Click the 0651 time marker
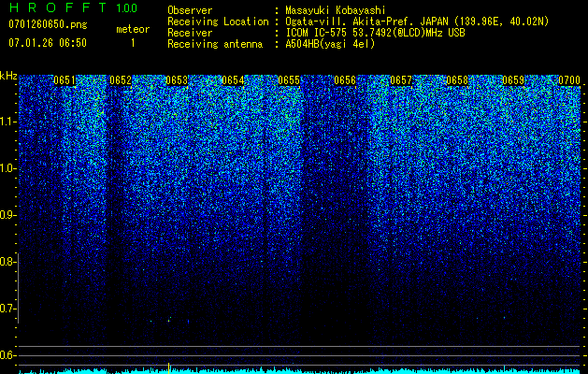The width and height of the screenshot is (588, 374). click(x=65, y=80)
